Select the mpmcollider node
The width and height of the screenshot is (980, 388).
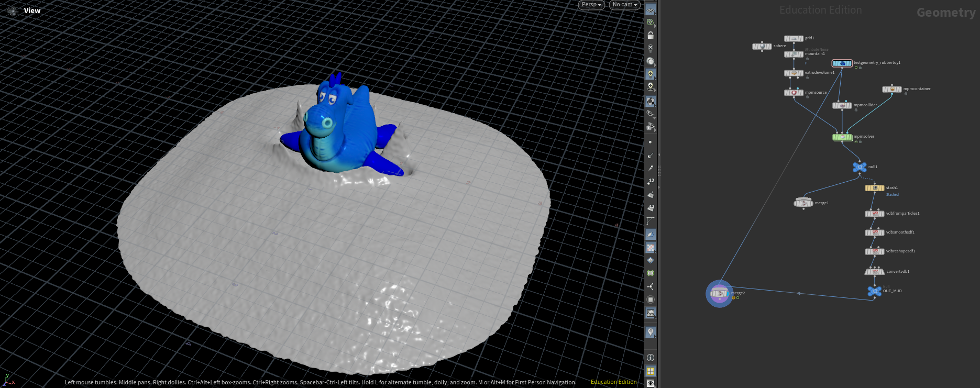(x=842, y=106)
